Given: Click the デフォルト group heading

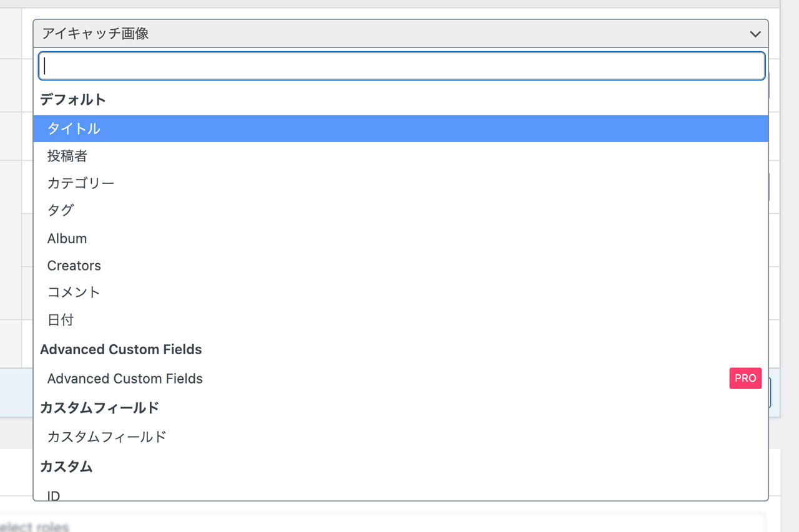Looking at the screenshot, I should click(73, 99).
